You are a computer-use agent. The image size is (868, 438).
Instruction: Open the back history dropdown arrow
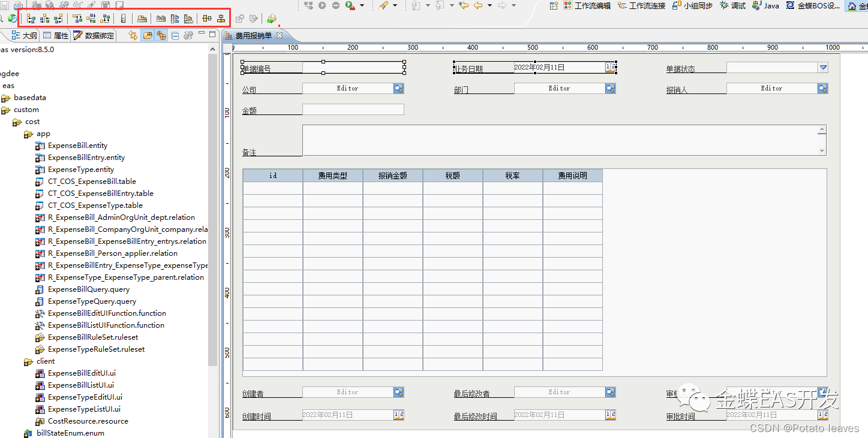pos(489,5)
